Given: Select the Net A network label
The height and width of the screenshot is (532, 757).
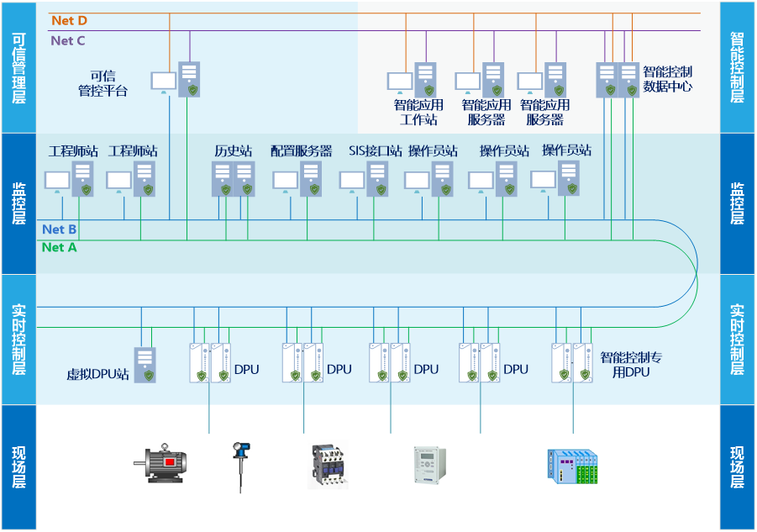Looking at the screenshot, I should pyautogui.click(x=60, y=247).
